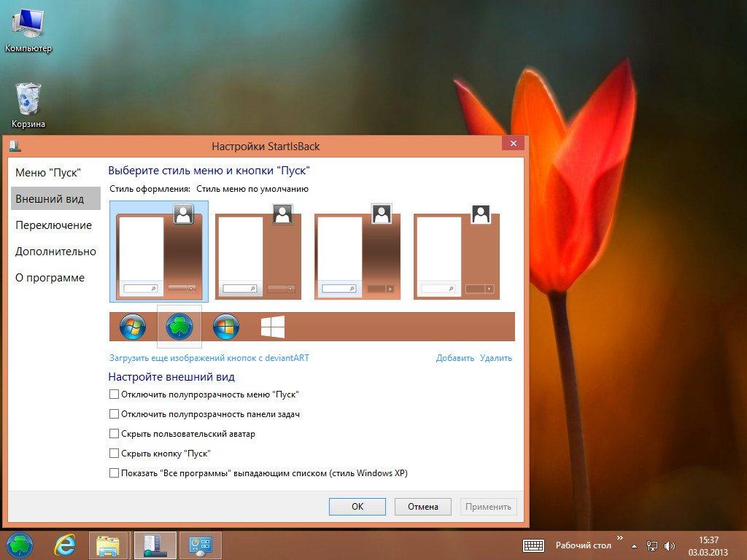
Task: Enable Отключить полупрозрачность меню "Пуск" checkbox
Action: pos(114,394)
